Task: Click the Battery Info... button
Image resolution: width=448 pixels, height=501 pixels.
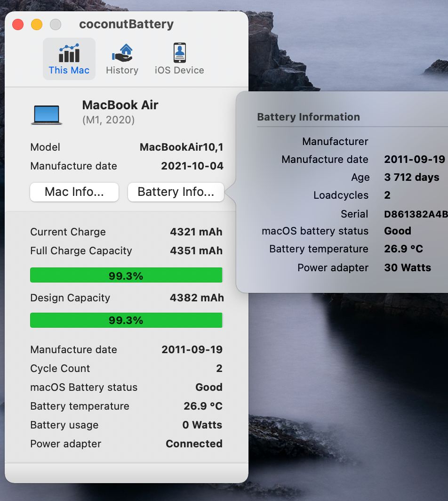Action: click(x=176, y=192)
